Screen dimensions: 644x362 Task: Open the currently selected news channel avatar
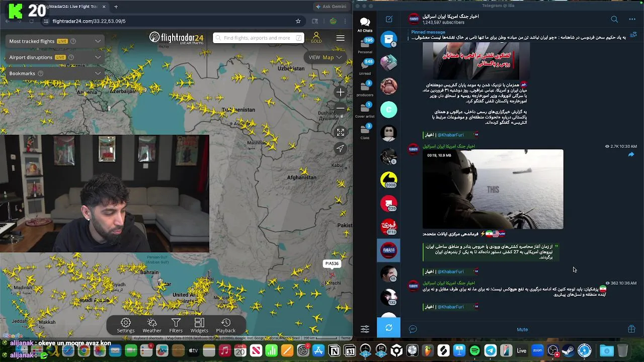coord(389,250)
